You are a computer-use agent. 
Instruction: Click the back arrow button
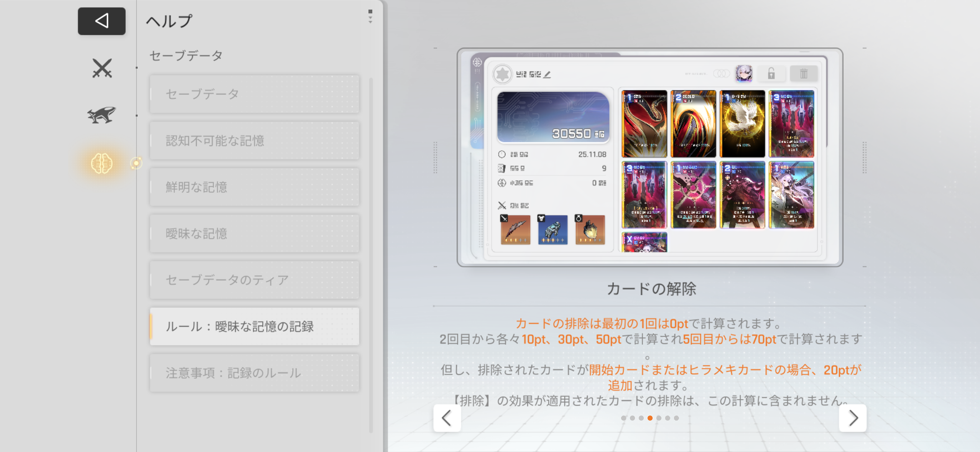coord(102,21)
